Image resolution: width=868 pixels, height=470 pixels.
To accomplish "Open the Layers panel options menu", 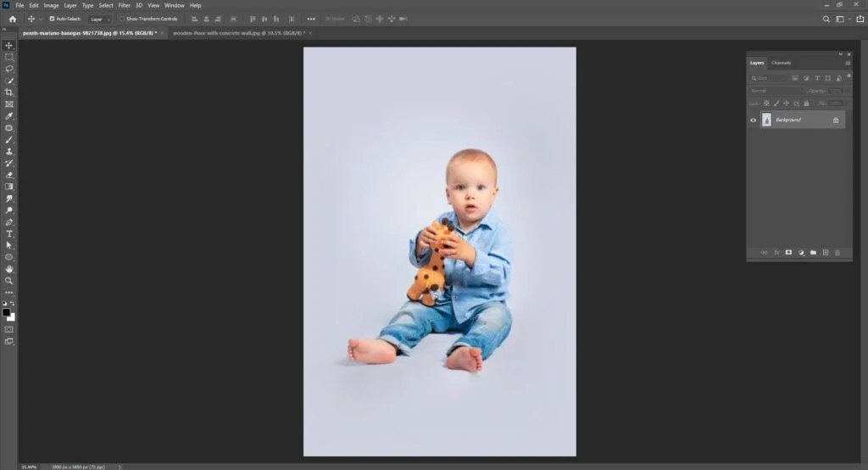I will click(848, 63).
